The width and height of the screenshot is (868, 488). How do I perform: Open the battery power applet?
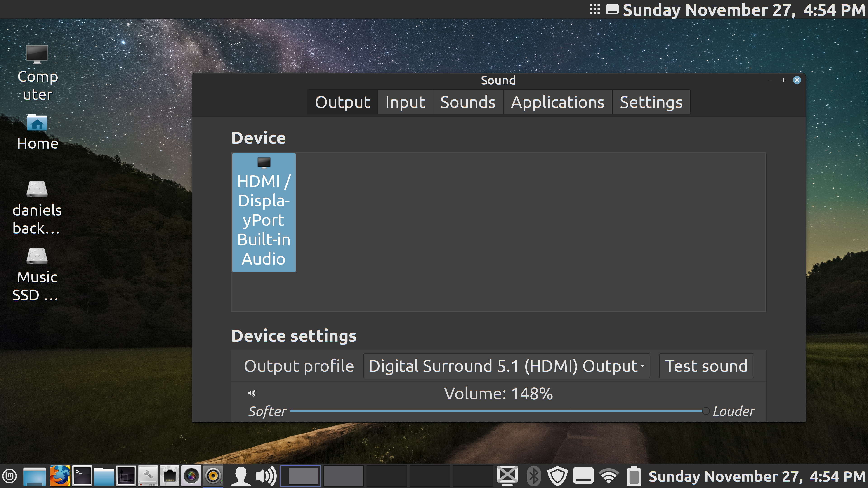634,476
